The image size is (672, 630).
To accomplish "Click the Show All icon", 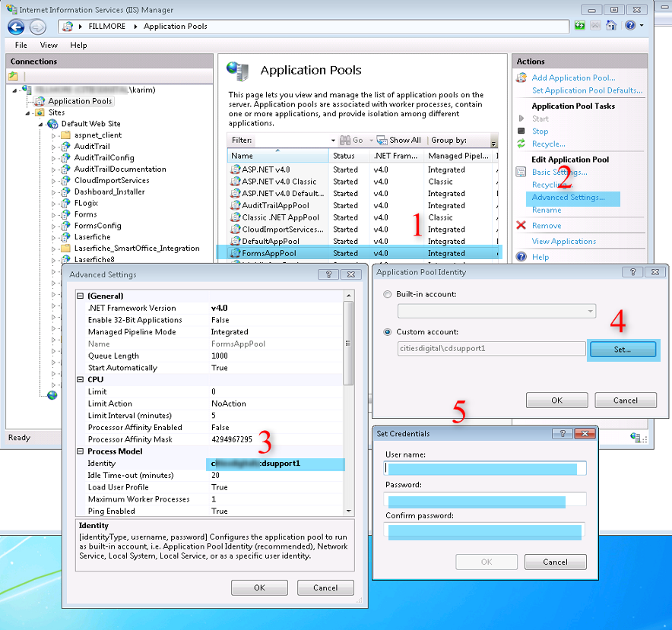I will tap(382, 140).
